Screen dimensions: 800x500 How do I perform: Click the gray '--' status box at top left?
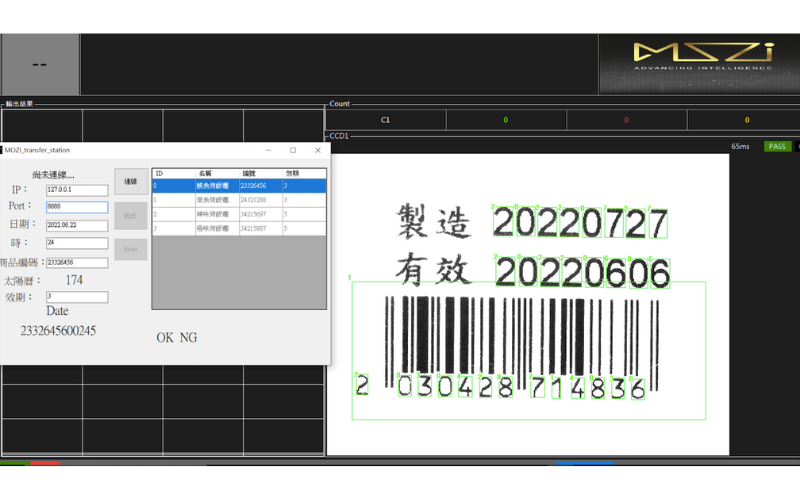(x=40, y=64)
